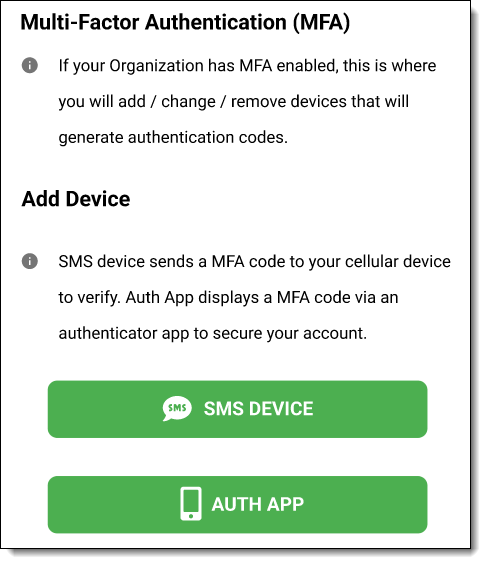Click the 'SMS DEVICE' label text
This screenshot has height=564, width=486.
point(259,409)
